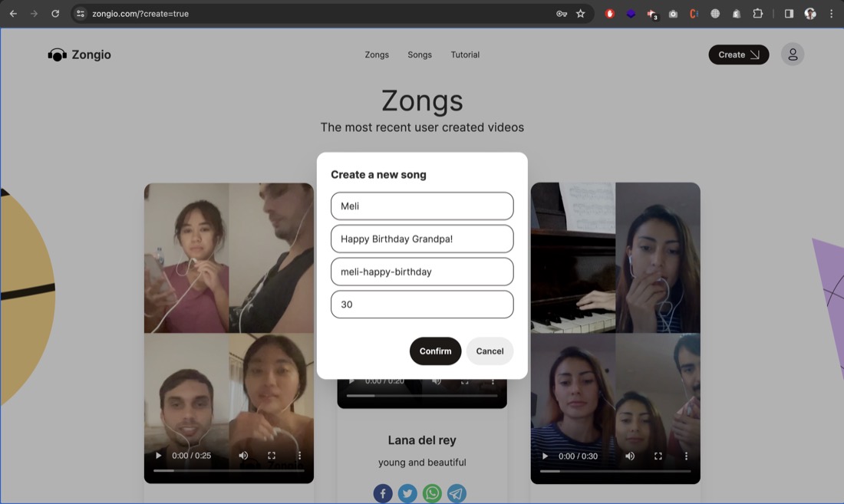Click the young and beautiful subtitle
Screen dimensions: 844x504
pos(422,462)
